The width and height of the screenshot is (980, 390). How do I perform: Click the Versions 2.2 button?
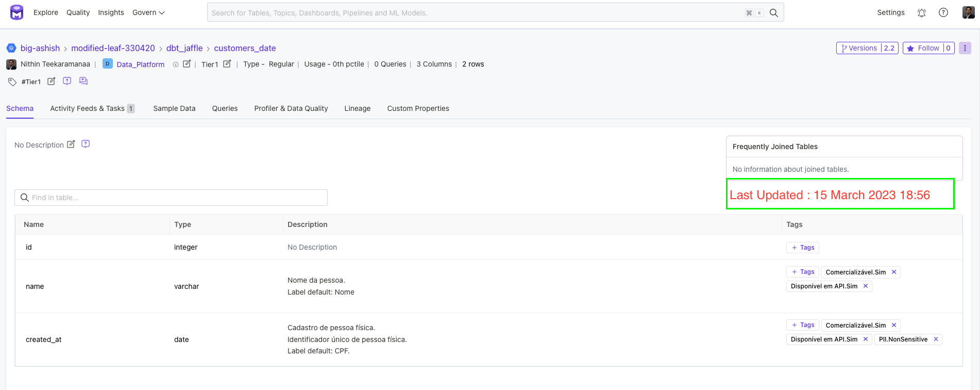(867, 48)
